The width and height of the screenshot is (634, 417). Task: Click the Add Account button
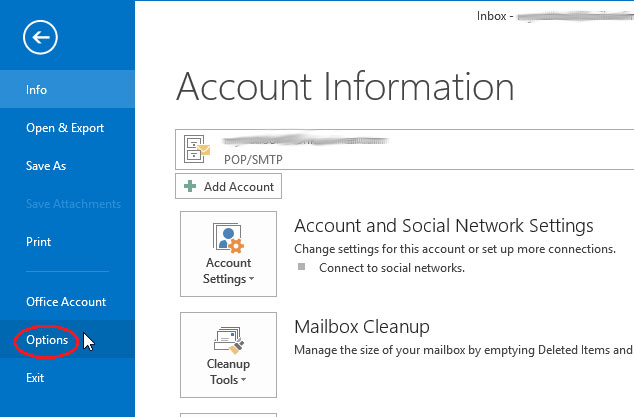(x=228, y=186)
